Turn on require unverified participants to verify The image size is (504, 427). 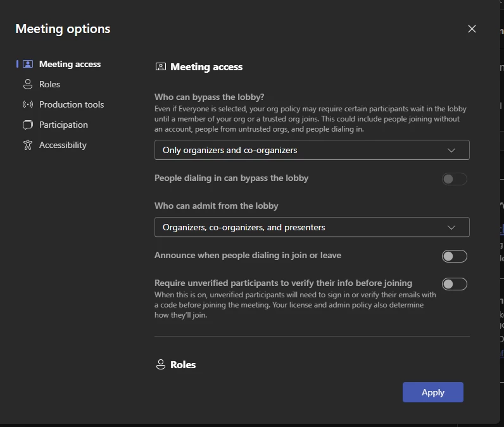click(x=454, y=284)
